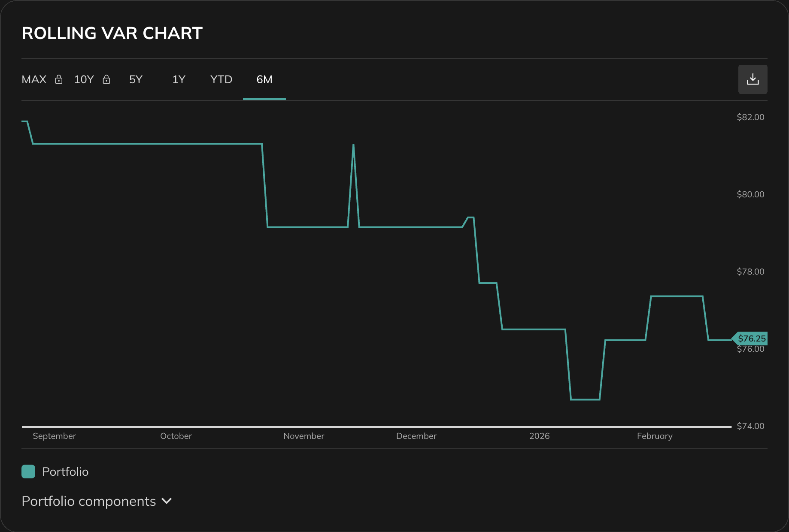This screenshot has width=789, height=532.
Task: Click the February axis label
Action: click(x=655, y=436)
